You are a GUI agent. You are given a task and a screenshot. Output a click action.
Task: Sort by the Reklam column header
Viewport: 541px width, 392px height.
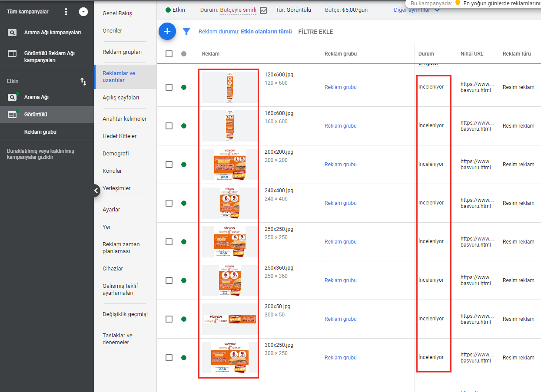(211, 54)
